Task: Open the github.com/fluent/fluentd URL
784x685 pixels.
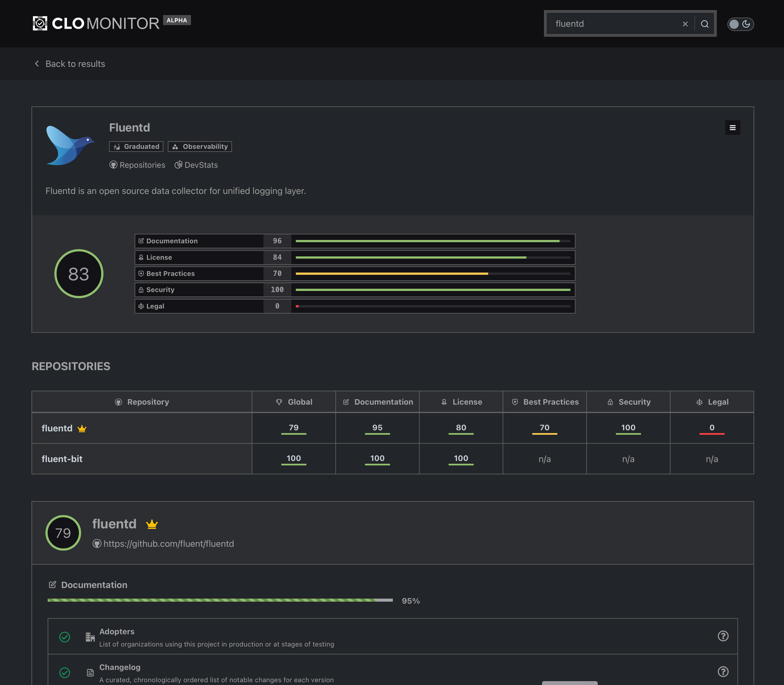Action: 168,544
